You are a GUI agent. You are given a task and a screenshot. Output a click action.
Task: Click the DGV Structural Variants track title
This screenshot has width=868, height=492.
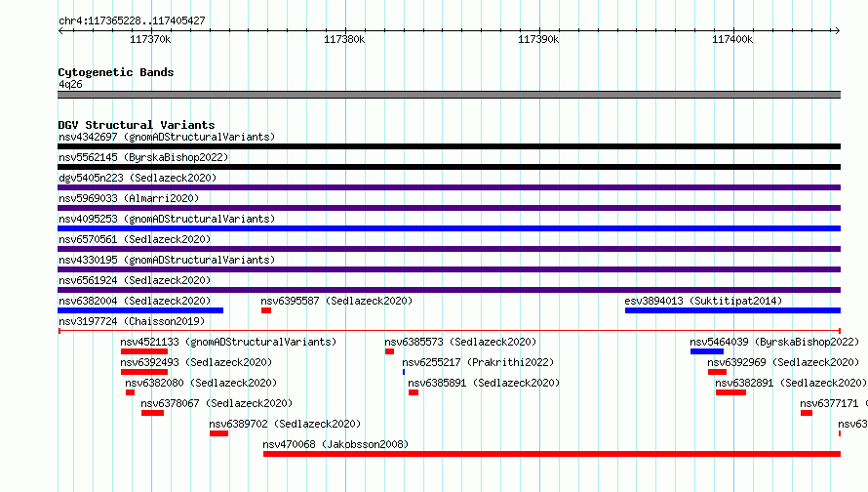point(137,125)
